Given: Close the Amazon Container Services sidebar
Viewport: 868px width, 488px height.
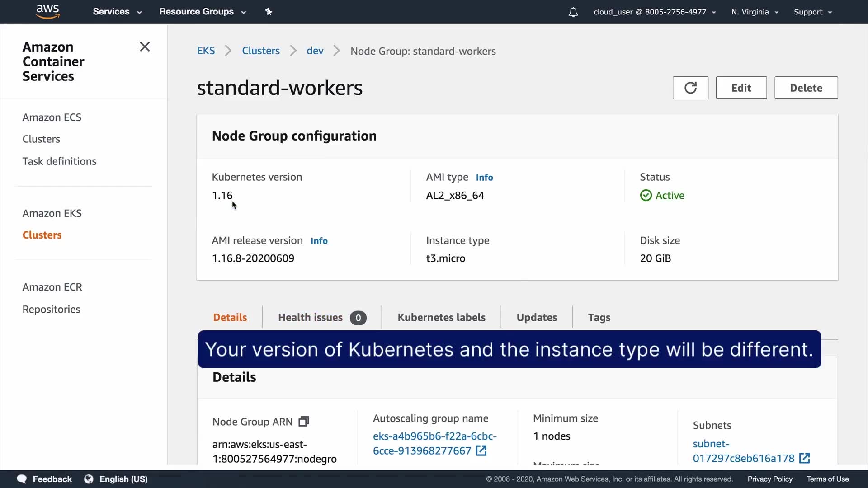Looking at the screenshot, I should pos(145,47).
